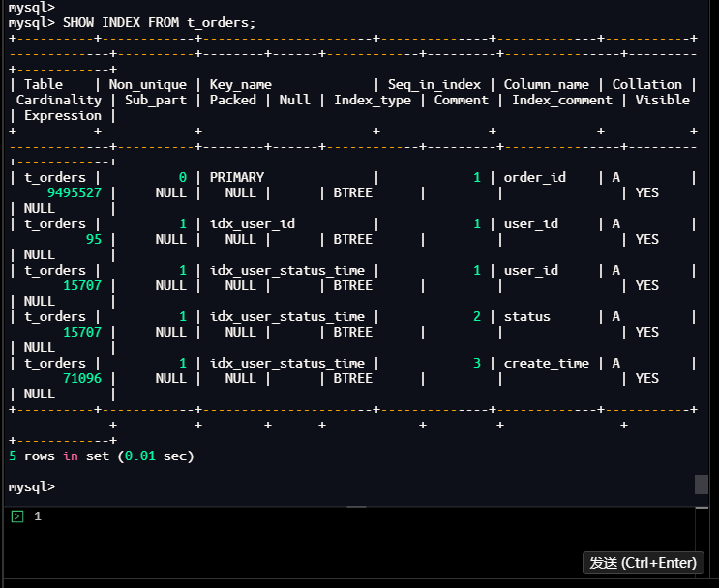
Task: Click Non_unique value 0 in PRIMARY row
Action: pos(183,177)
